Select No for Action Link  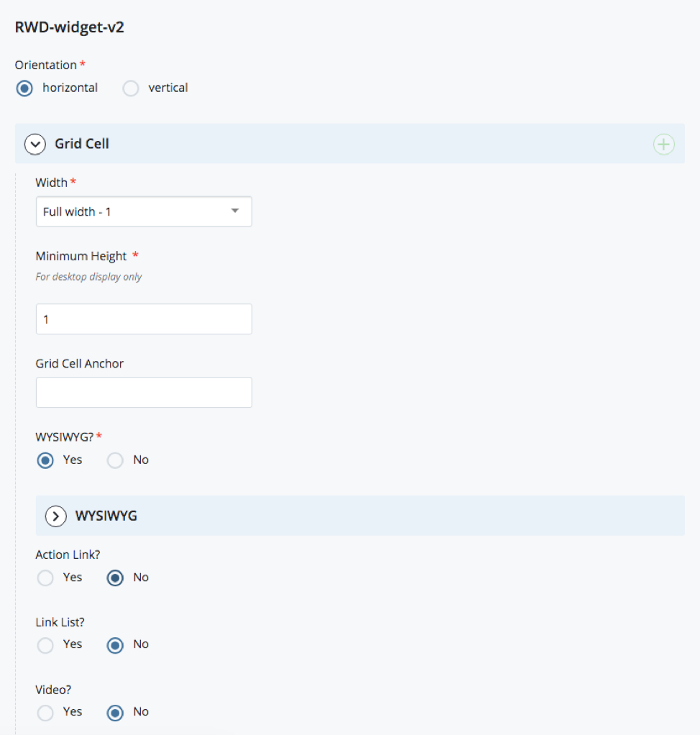click(x=115, y=577)
